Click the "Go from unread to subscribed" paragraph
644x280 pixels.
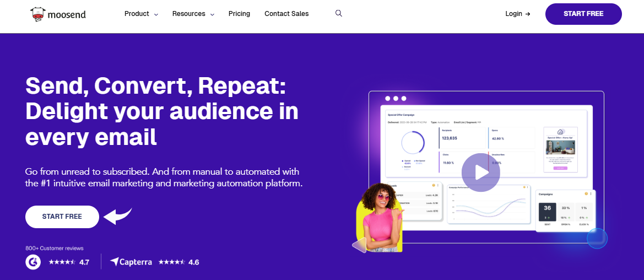tap(164, 177)
